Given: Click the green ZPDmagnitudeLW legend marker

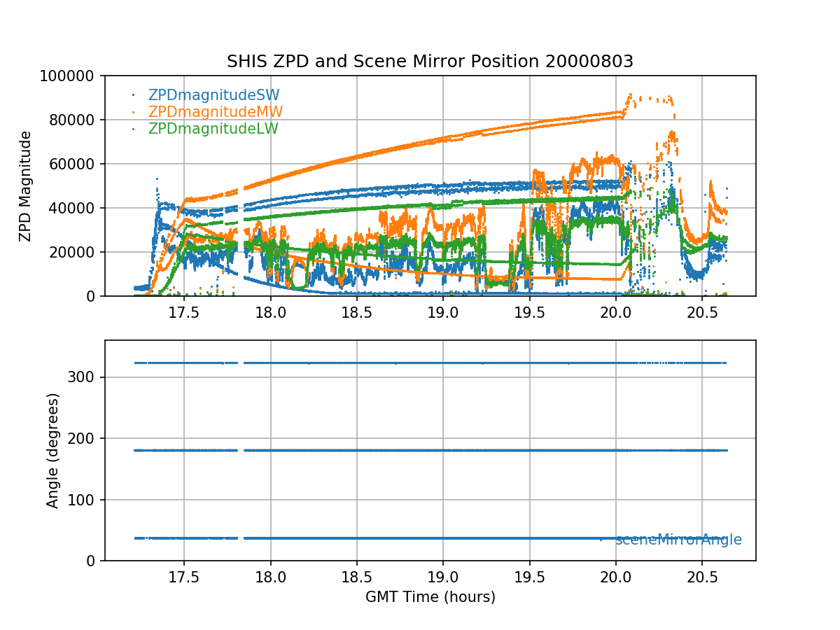Looking at the screenshot, I should (133, 129).
